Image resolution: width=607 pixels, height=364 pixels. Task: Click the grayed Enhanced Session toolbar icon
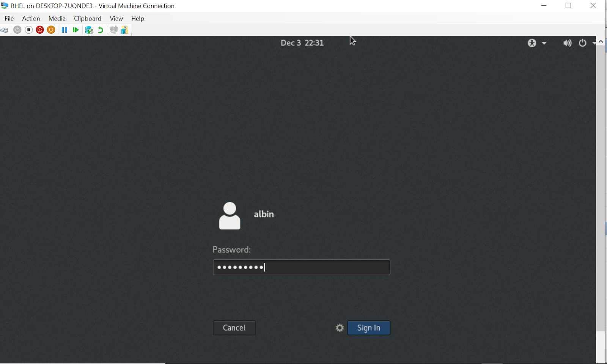point(114,30)
